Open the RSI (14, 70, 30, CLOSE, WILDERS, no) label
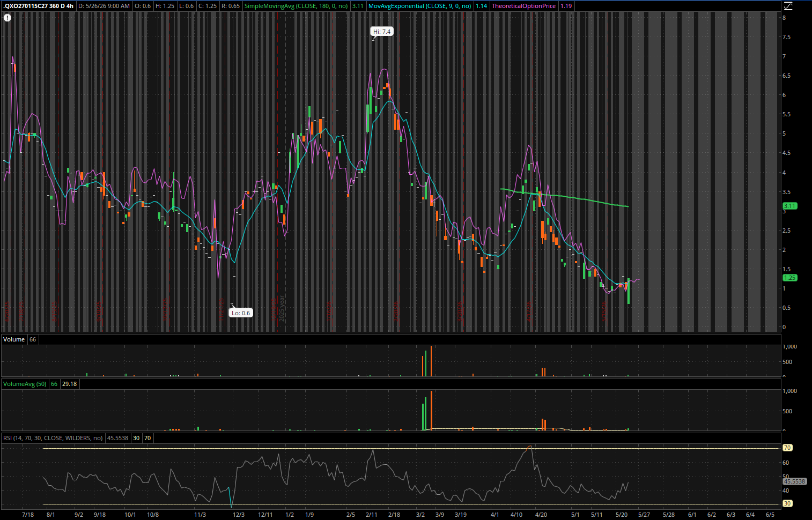Viewport: 812px width, 520px height. point(53,438)
